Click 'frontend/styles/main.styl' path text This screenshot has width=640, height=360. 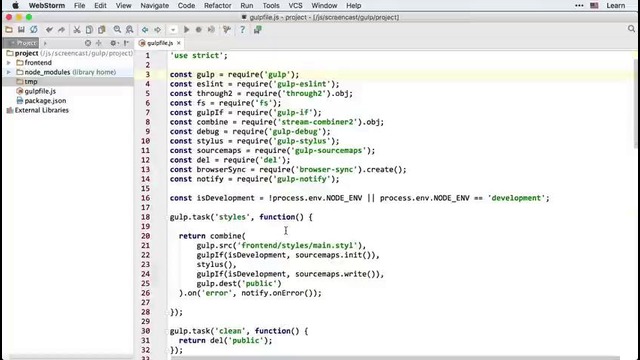click(297, 246)
